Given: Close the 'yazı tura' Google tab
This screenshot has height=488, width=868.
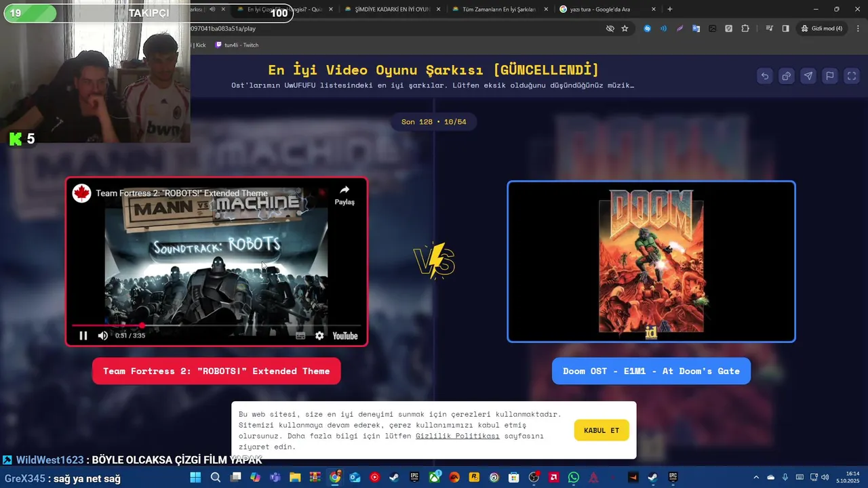Looking at the screenshot, I should click(654, 9).
